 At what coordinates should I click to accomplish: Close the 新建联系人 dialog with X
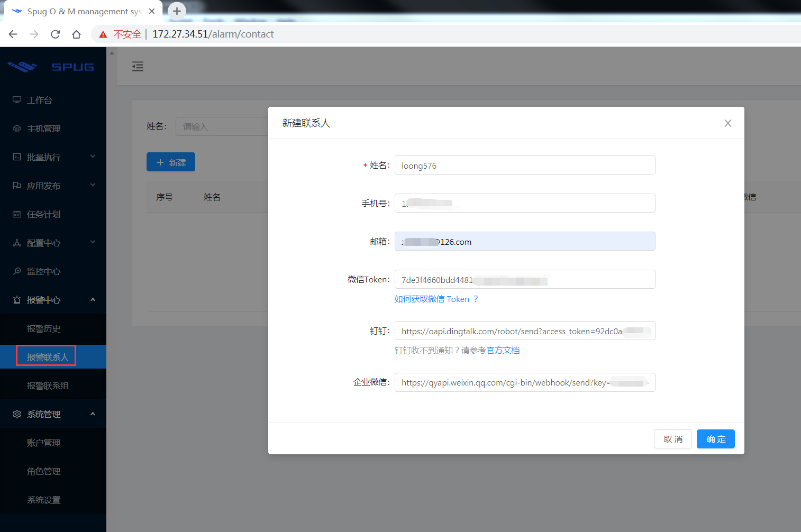coord(728,123)
